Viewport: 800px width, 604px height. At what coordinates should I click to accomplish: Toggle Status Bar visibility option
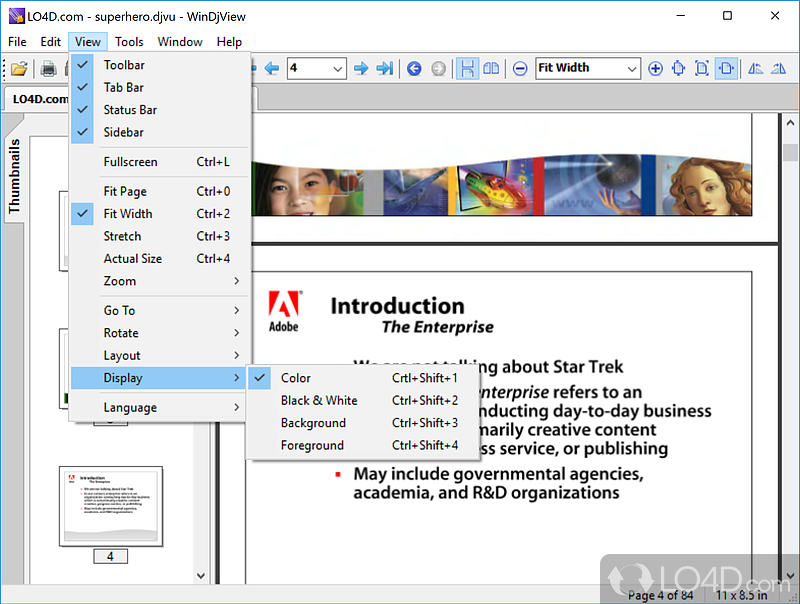(160, 110)
